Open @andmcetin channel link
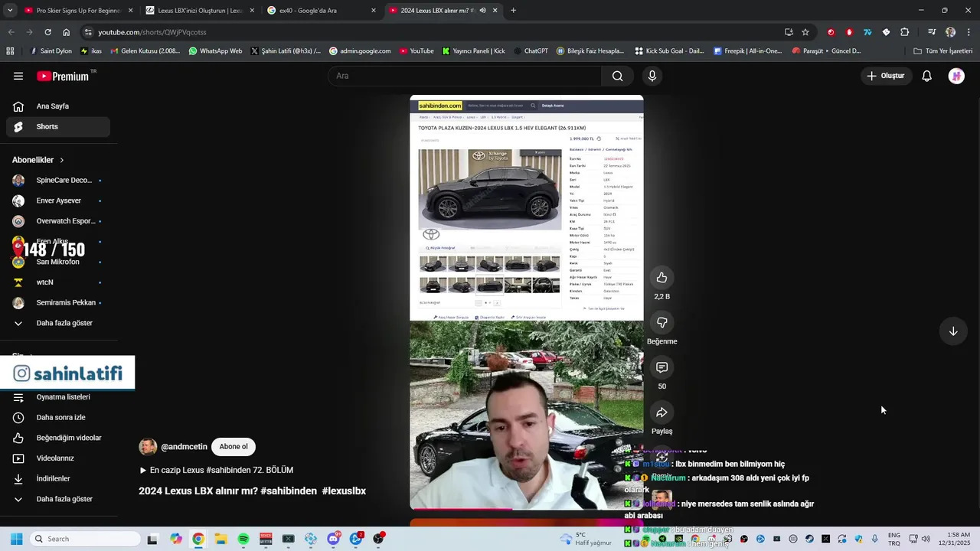The height and width of the screenshot is (551, 980). (x=184, y=447)
